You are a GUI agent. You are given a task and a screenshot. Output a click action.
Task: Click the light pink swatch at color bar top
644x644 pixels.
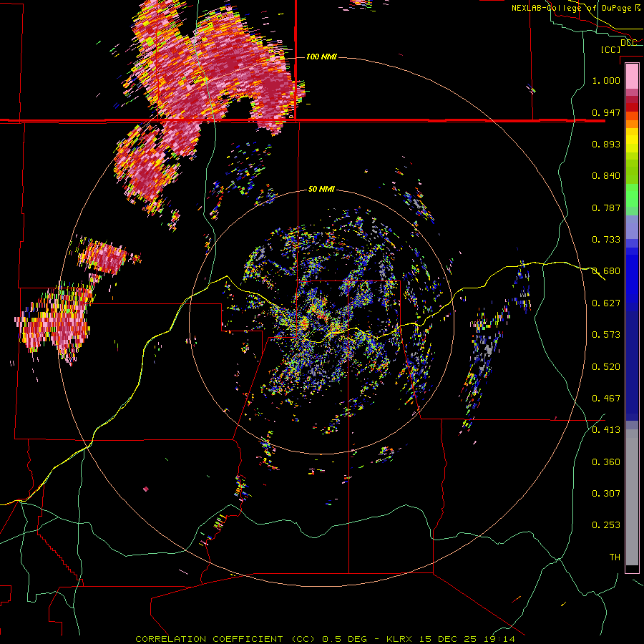pos(632,76)
